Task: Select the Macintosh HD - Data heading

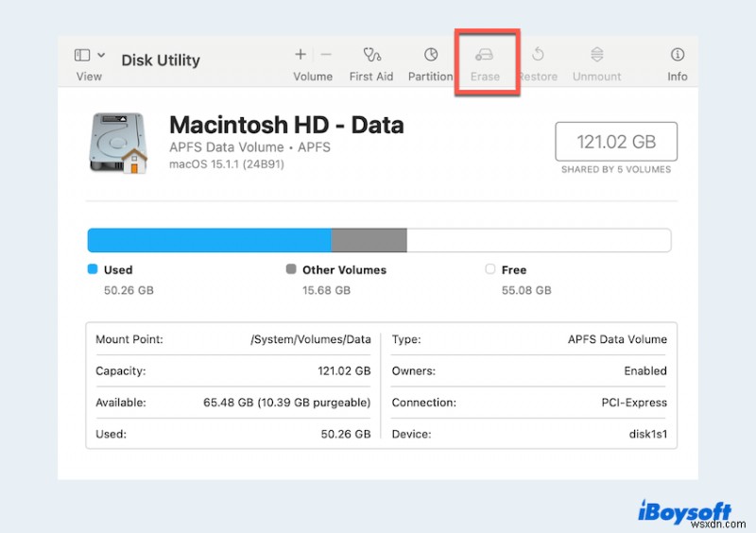Action: point(286,125)
